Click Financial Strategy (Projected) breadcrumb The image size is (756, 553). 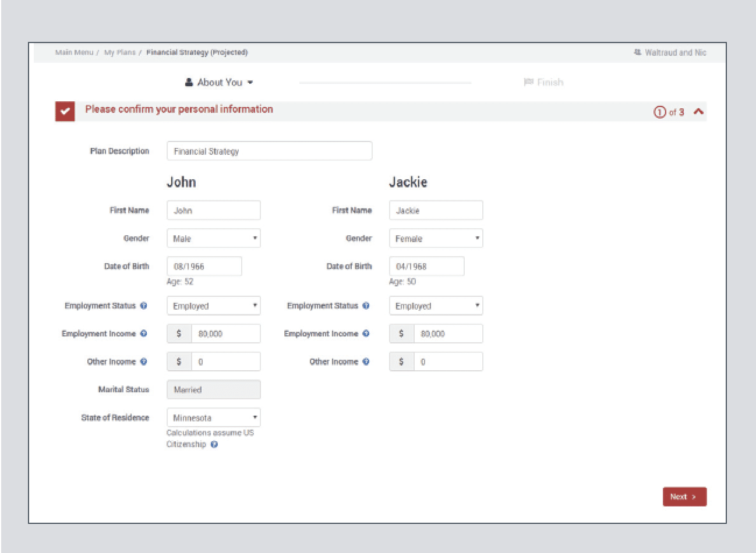point(197,52)
